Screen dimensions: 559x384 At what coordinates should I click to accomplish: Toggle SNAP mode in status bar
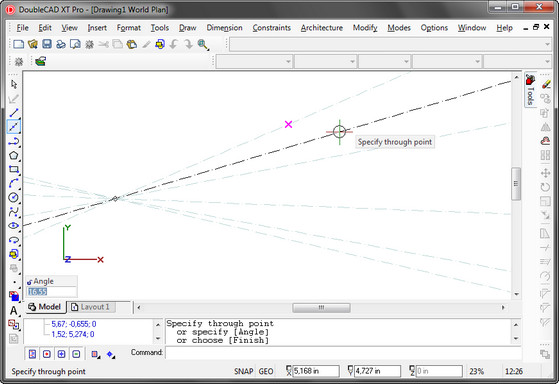coord(243,372)
